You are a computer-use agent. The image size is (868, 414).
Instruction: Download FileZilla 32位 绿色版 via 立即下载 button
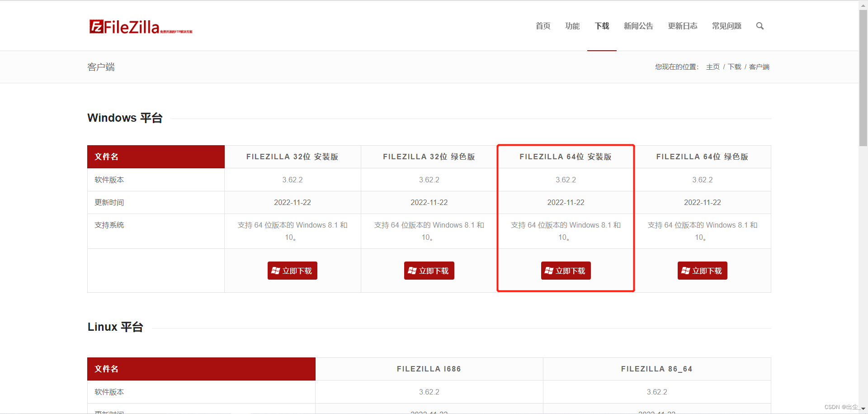[x=429, y=270]
